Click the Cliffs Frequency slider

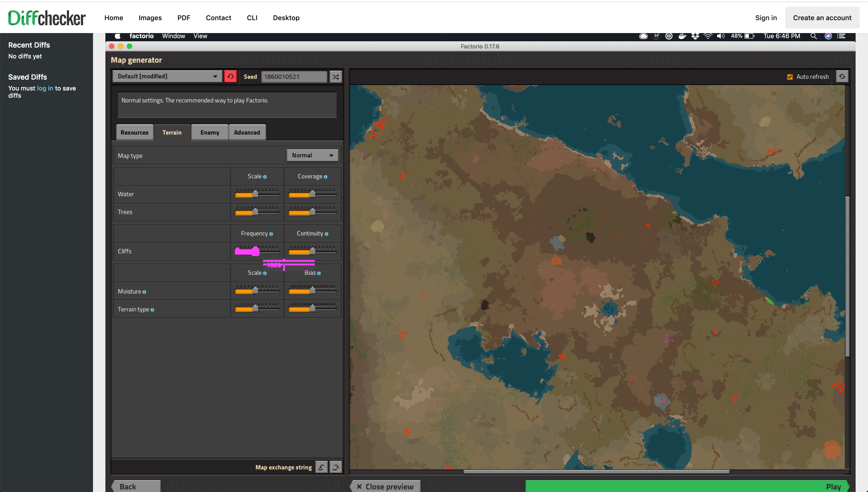257,251
